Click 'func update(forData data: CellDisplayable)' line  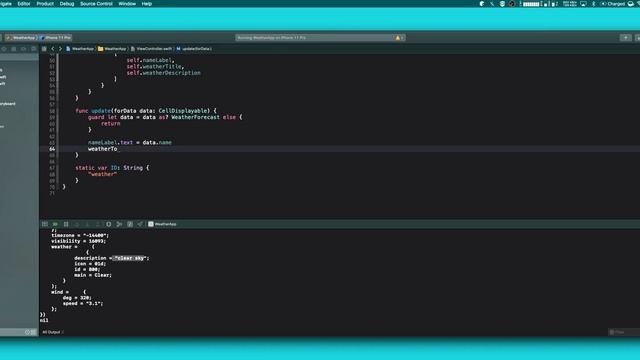pyautogui.click(x=146, y=111)
